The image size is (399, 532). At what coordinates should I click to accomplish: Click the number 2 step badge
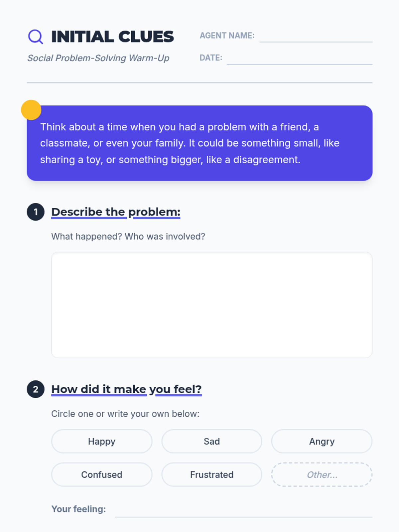pos(36,389)
